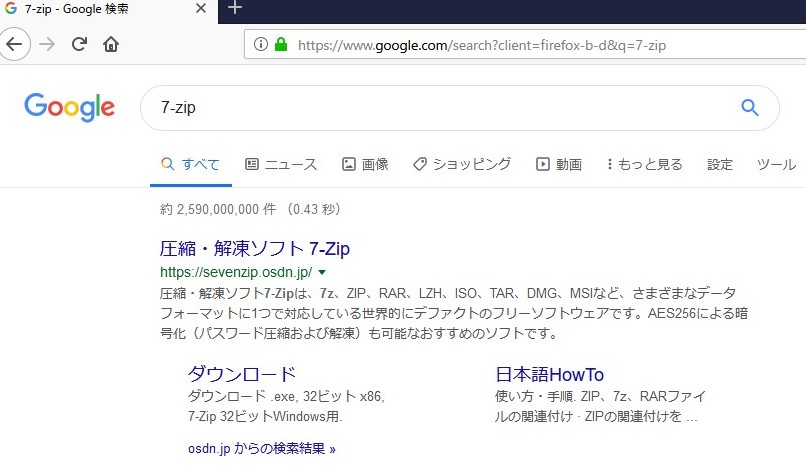Click the address bar URL field
806x471 pixels.
tap(524, 45)
